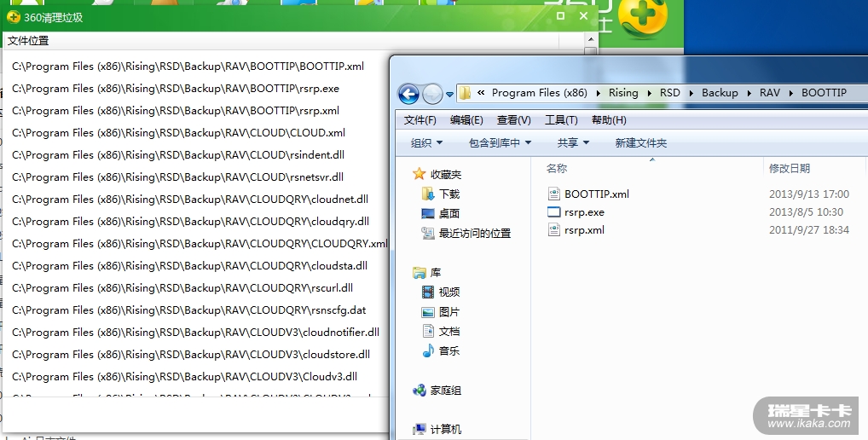Select the 2013/8/5 10:30 date cell
Image resolution: width=868 pixels, height=440 pixels.
point(806,212)
